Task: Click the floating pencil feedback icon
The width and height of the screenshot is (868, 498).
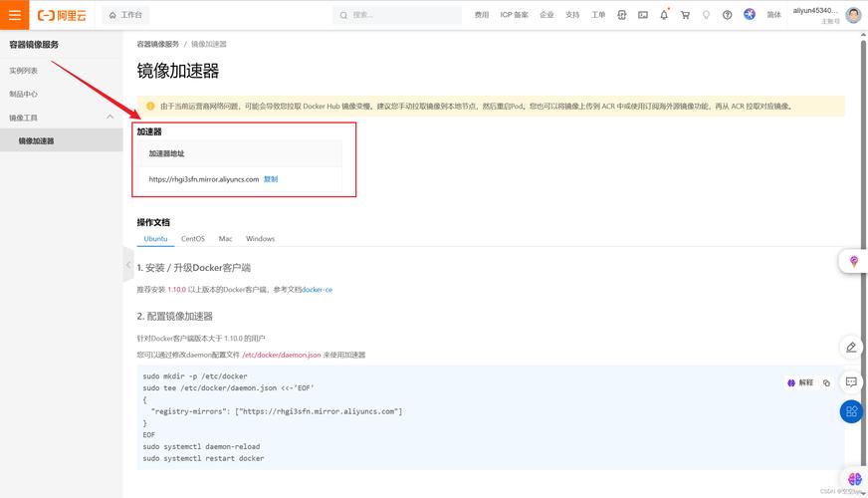Action: tap(851, 348)
